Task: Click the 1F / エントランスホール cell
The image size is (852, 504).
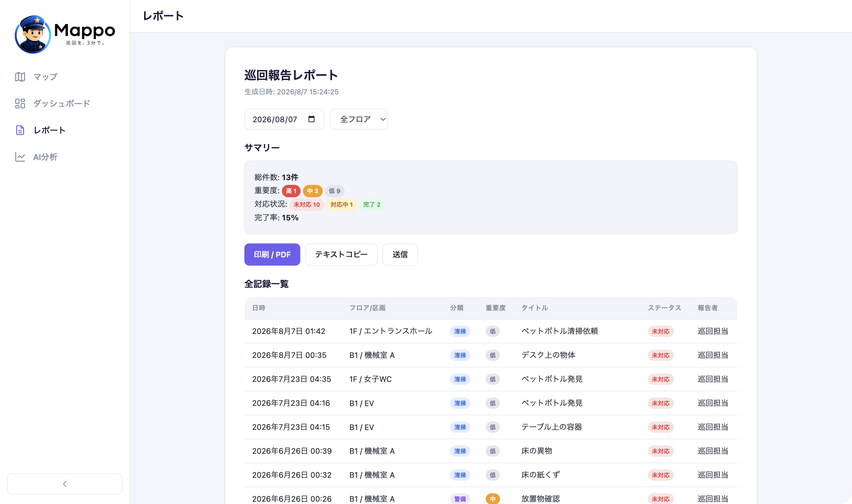Action: (391, 331)
